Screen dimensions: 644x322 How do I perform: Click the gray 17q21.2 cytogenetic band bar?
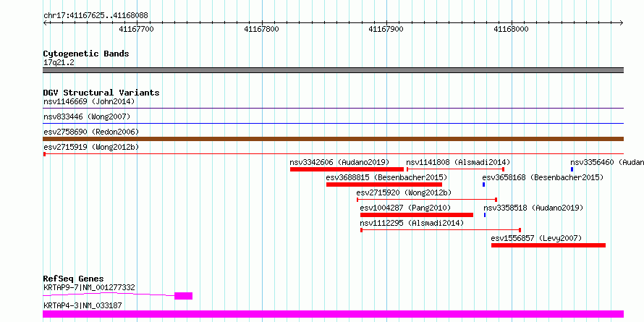click(x=333, y=70)
